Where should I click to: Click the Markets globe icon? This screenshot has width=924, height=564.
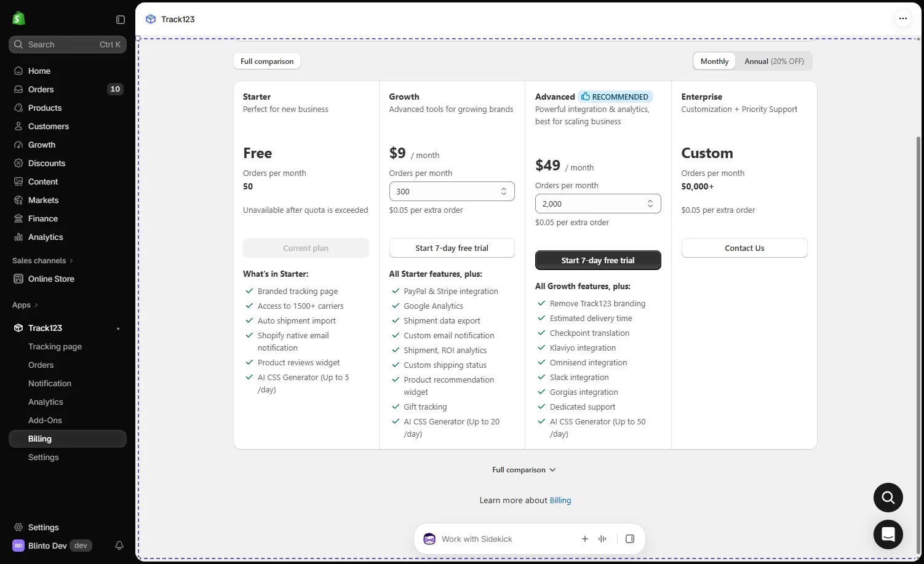click(x=18, y=200)
